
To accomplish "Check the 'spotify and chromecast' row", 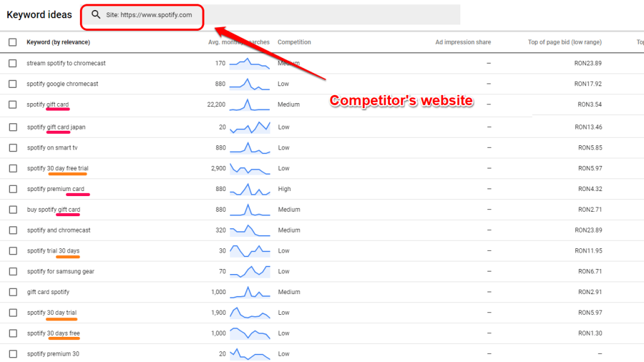I will pyautogui.click(x=13, y=230).
